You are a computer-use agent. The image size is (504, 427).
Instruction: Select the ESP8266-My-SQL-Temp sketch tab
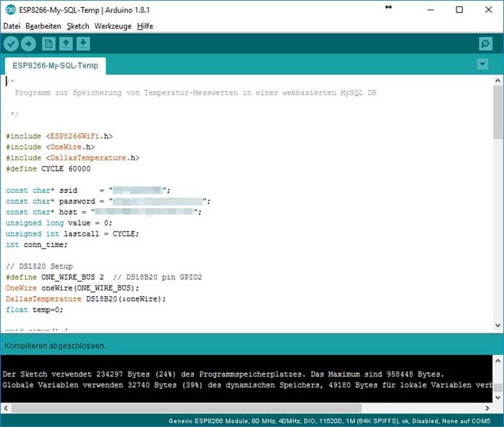coord(56,66)
